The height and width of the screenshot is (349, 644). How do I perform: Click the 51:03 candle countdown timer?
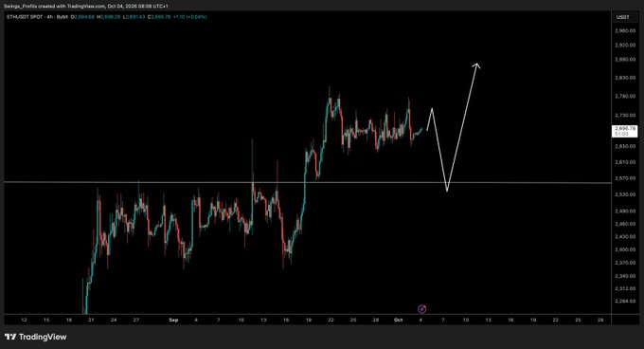point(621,134)
